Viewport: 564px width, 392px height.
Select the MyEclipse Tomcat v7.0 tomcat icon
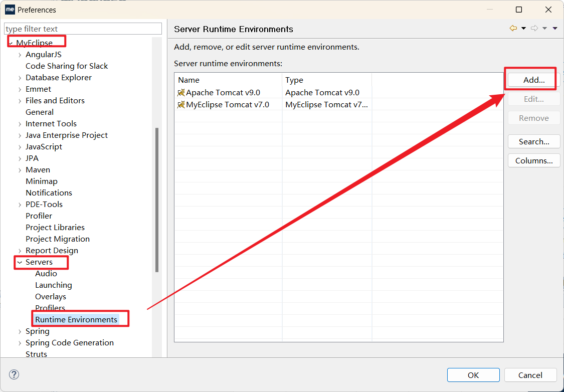181,105
